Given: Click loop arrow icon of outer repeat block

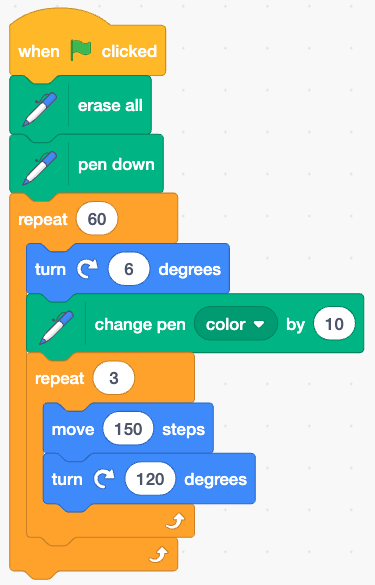Looking at the screenshot, I should coord(159,554).
